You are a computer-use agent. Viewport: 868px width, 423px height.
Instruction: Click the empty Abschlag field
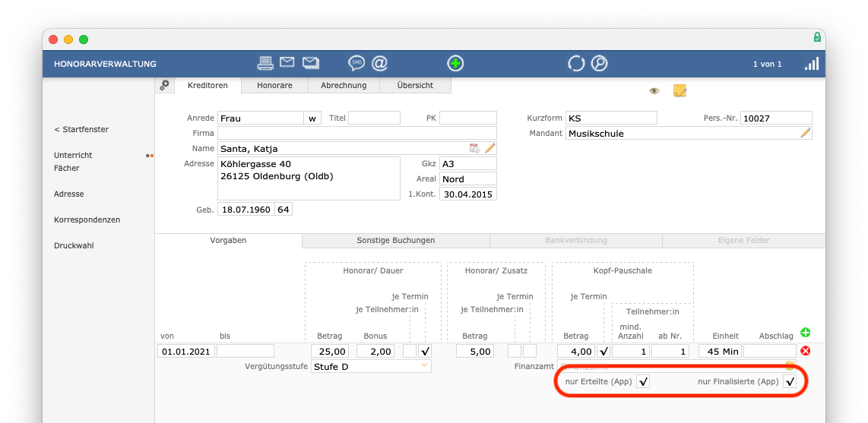[x=769, y=351]
